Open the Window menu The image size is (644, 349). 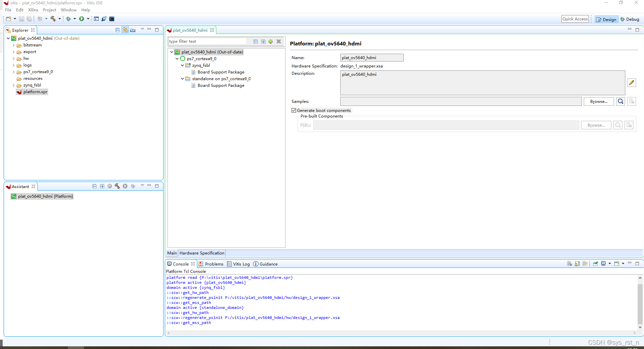[69, 10]
